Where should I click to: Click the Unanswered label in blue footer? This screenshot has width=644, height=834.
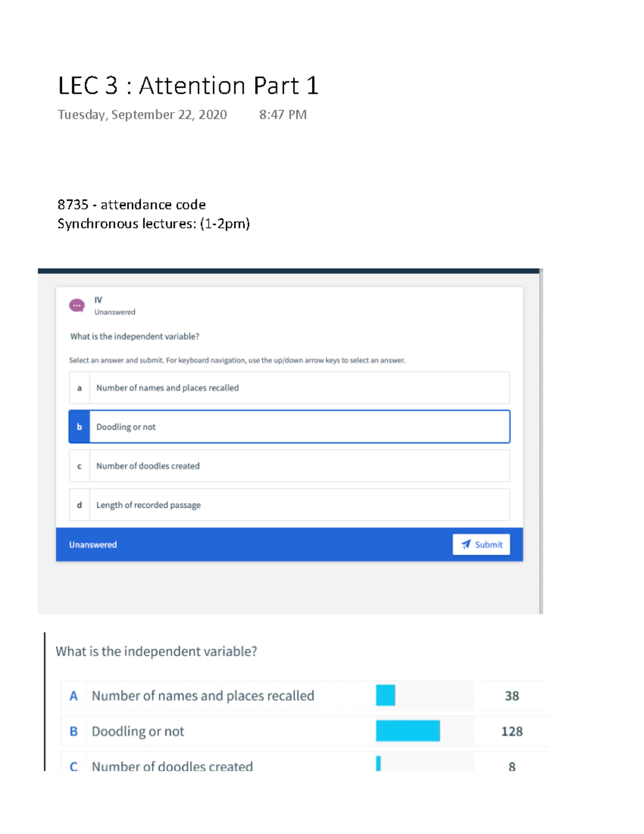pos(93,545)
